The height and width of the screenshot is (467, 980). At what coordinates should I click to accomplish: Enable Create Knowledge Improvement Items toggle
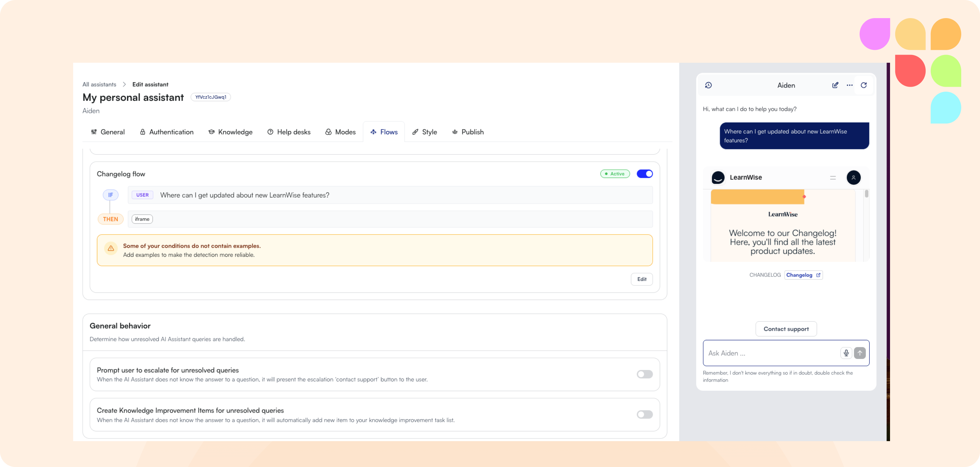(x=644, y=415)
